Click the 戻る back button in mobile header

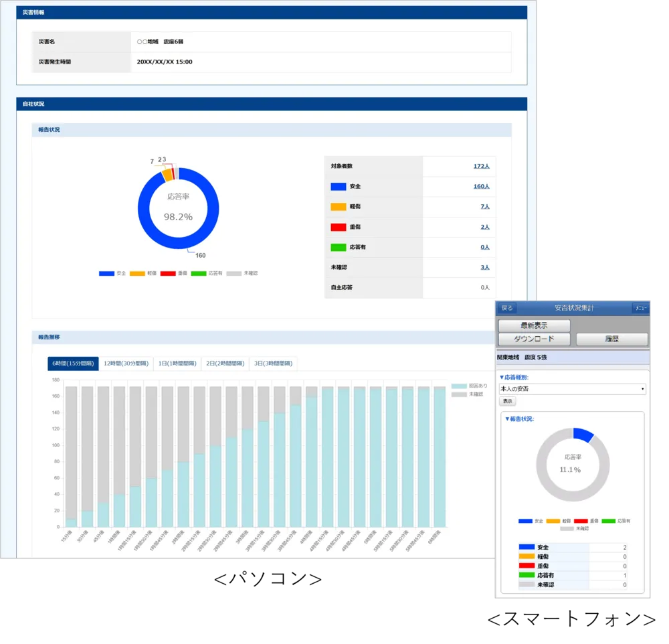(x=507, y=308)
